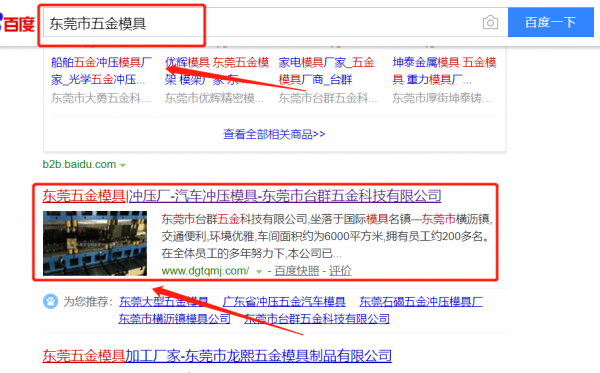Open 东莞市龙熙五金模具制品有限公司 result title

click(217, 355)
